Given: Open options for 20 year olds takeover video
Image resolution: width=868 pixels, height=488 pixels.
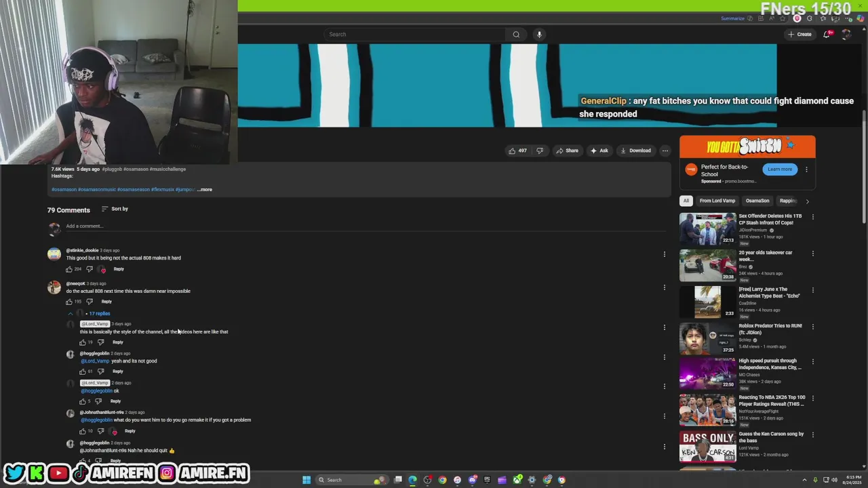Looking at the screenshot, I should tap(813, 253).
